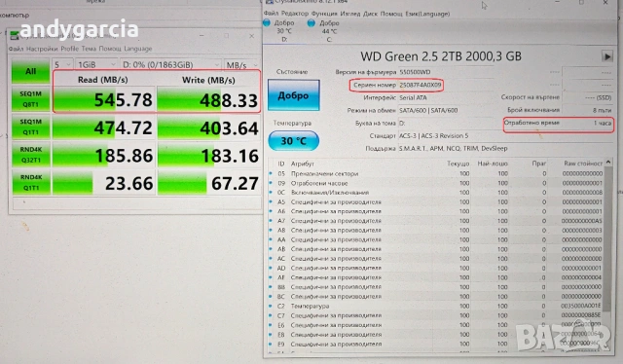The image size is (623, 364).
Task: Click the Raw стойност column header
Action: click(583, 164)
